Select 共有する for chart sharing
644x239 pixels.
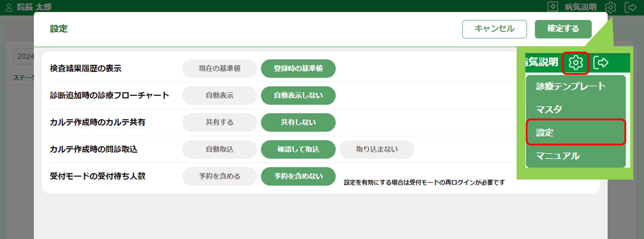[x=220, y=122]
